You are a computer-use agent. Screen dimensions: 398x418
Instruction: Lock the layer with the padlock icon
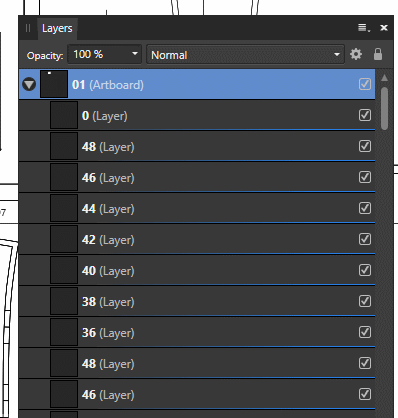(x=378, y=54)
